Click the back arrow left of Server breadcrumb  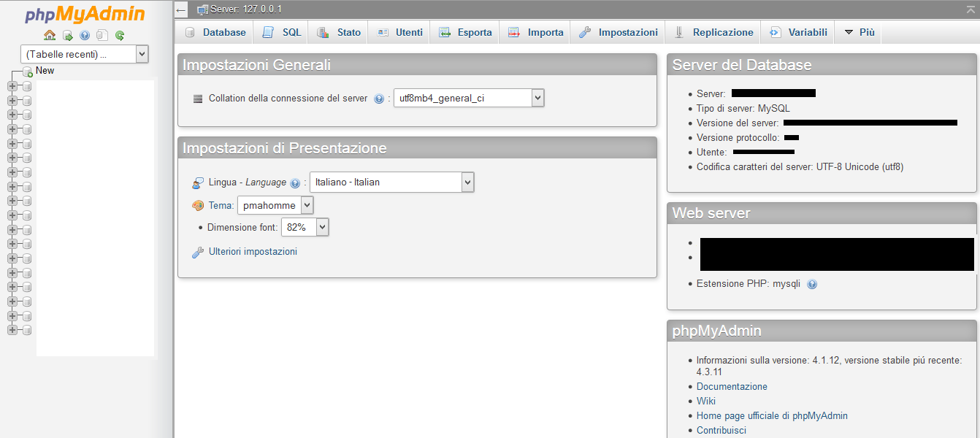pyautogui.click(x=181, y=10)
